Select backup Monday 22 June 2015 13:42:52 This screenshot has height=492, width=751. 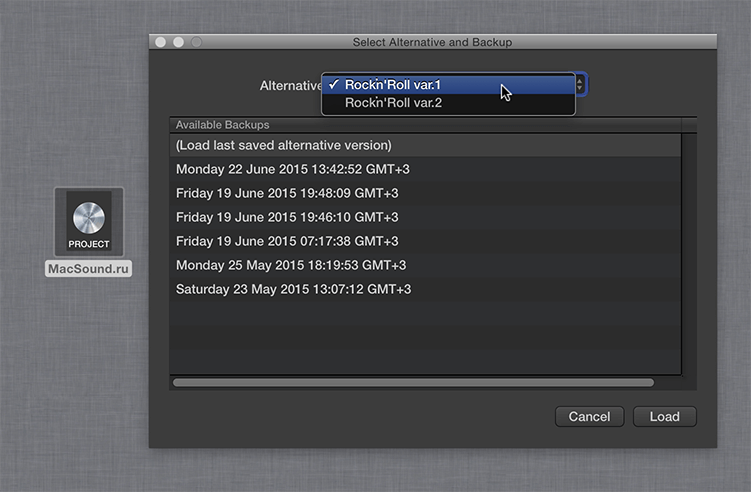(425, 169)
